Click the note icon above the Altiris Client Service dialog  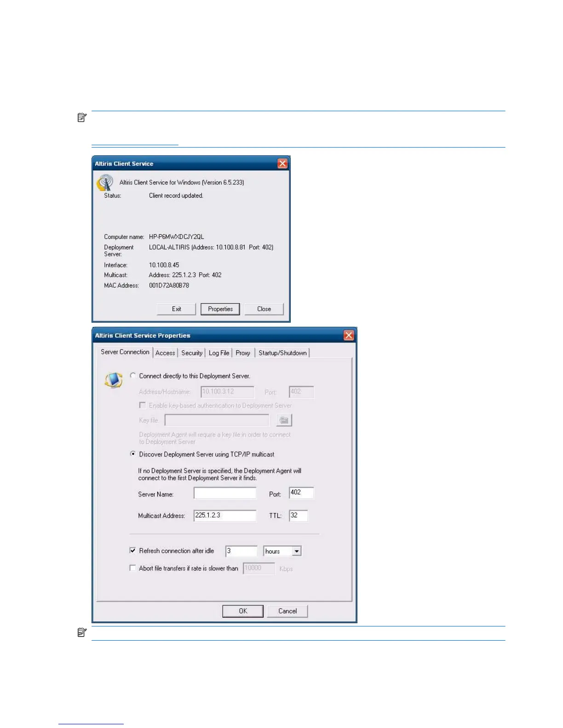click(82, 118)
